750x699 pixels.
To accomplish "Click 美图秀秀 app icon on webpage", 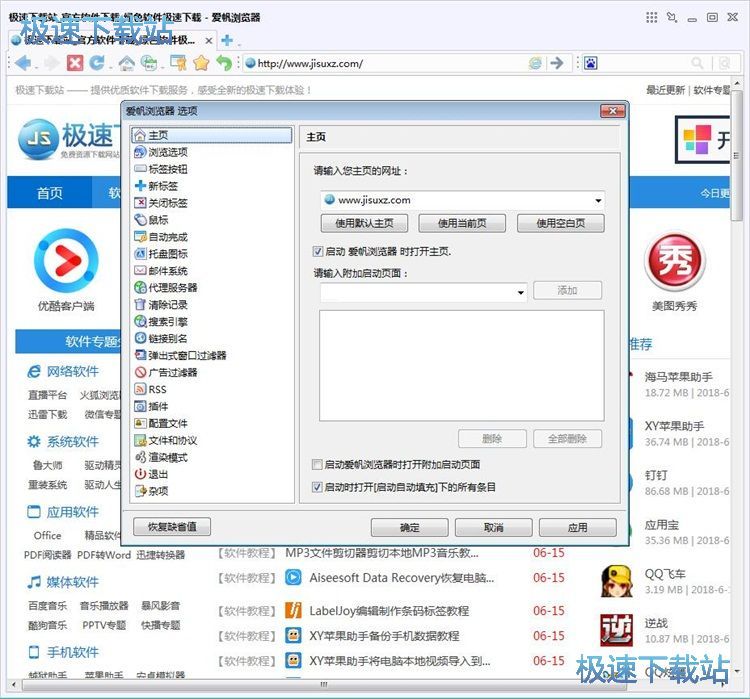I will point(674,262).
